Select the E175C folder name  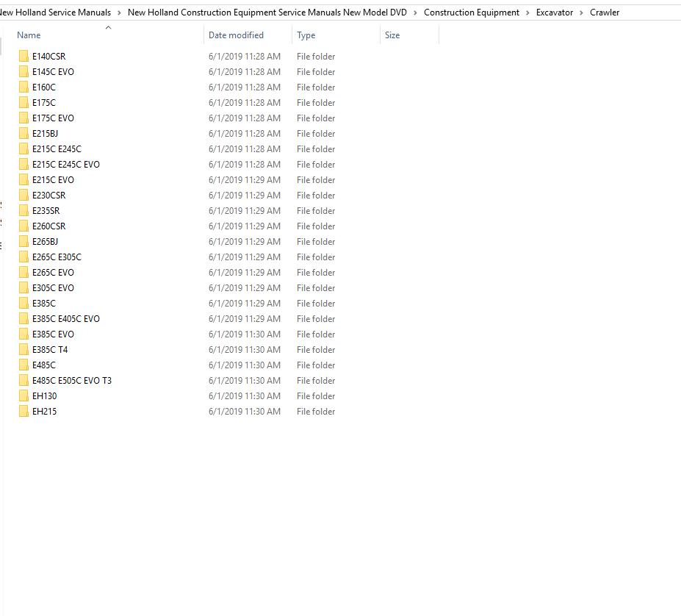(44, 103)
